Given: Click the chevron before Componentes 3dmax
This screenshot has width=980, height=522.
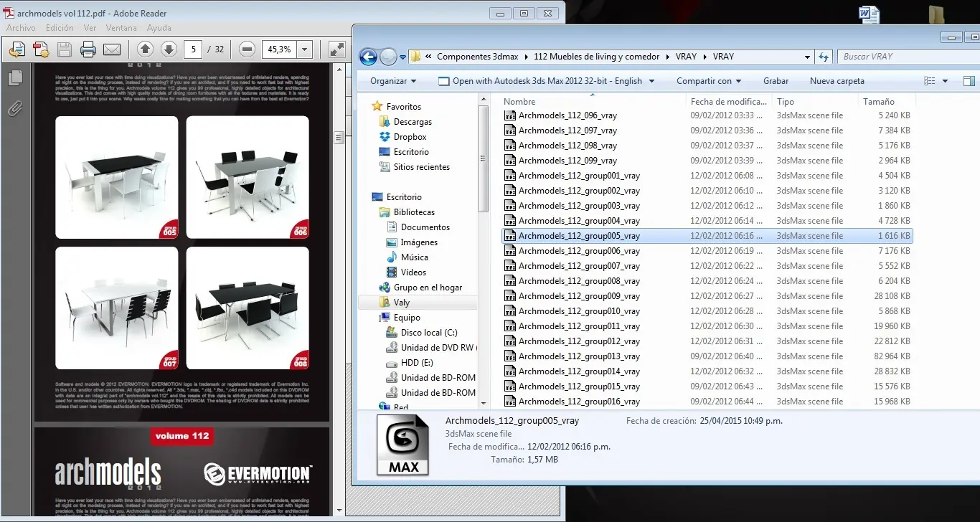Looking at the screenshot, I should point(428,57).
